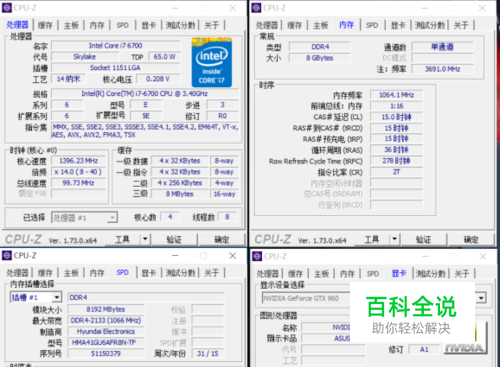
Task: Expand 工具 dropdown arrow in memory window
Action: click(394, 239)
